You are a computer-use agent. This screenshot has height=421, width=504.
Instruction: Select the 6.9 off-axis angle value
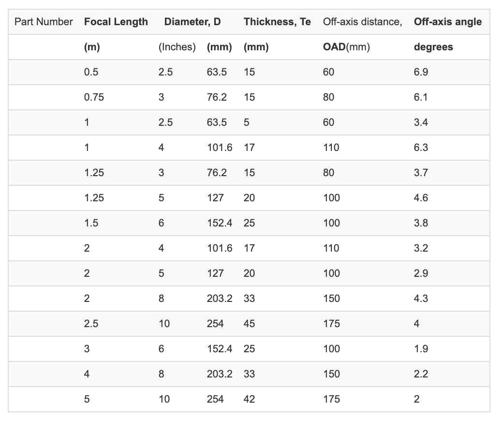pyautogui.click(x=421, y=72)
